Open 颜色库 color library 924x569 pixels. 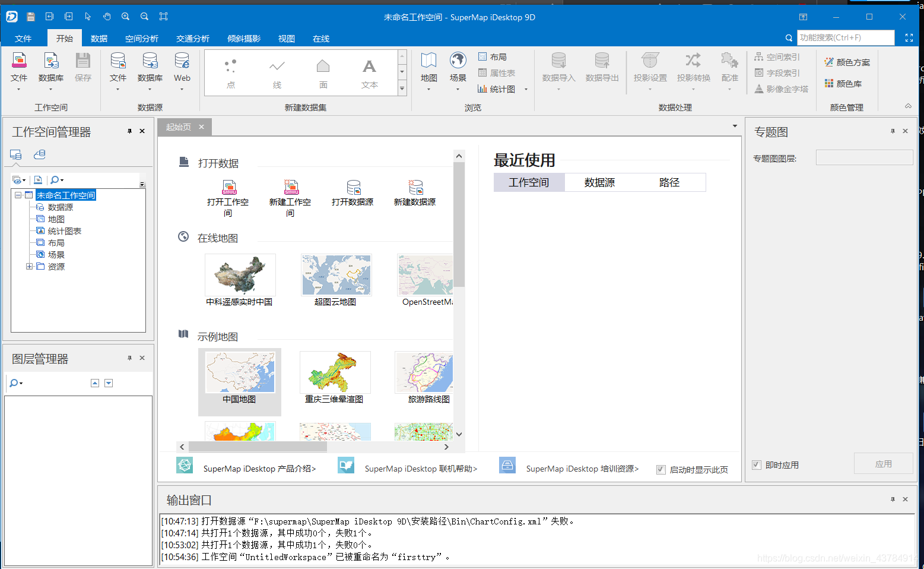point(843,84)
